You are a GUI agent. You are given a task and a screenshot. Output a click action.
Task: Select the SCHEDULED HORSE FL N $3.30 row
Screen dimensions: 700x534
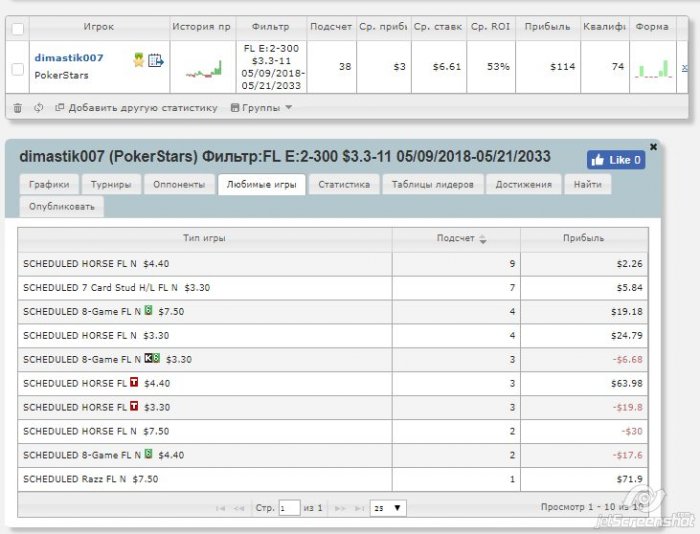(x=333, y=336)
